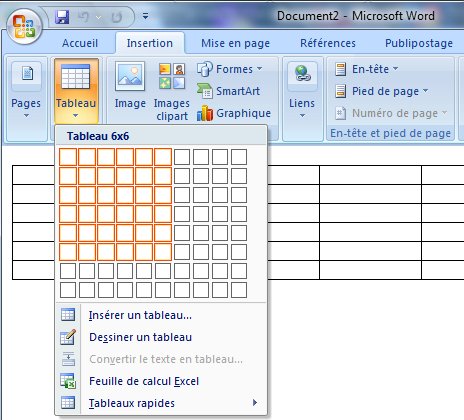Save the document with floppy disk icon

tap(62, 17)
